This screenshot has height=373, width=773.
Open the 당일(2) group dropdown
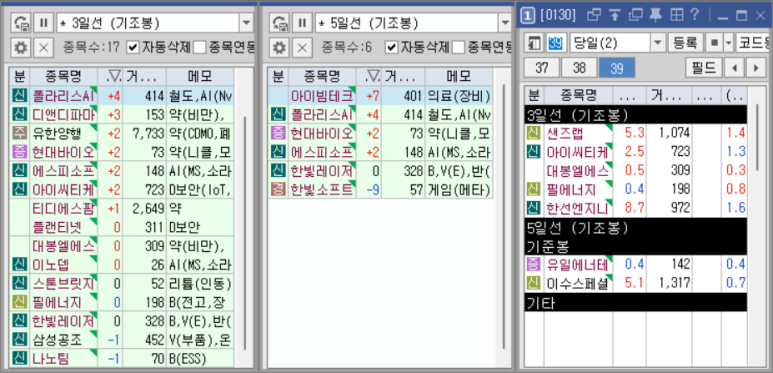pyautogui.click(x=658, y=43)
